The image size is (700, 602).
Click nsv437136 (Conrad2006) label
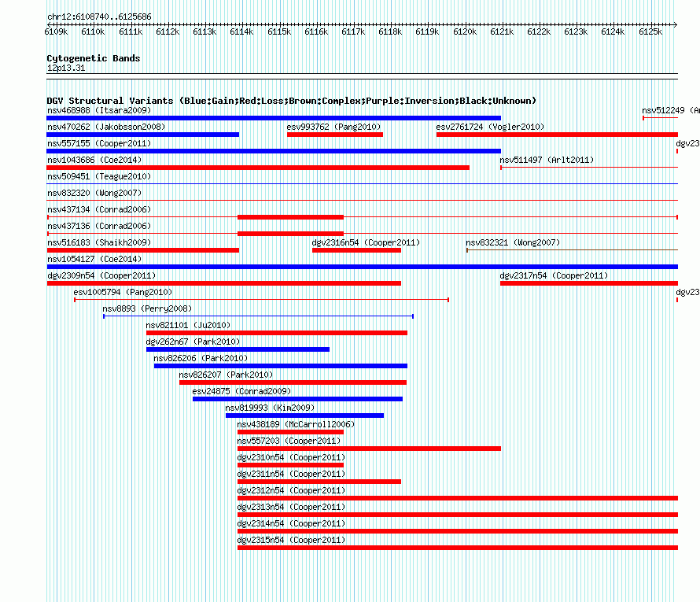coord(99,226)
